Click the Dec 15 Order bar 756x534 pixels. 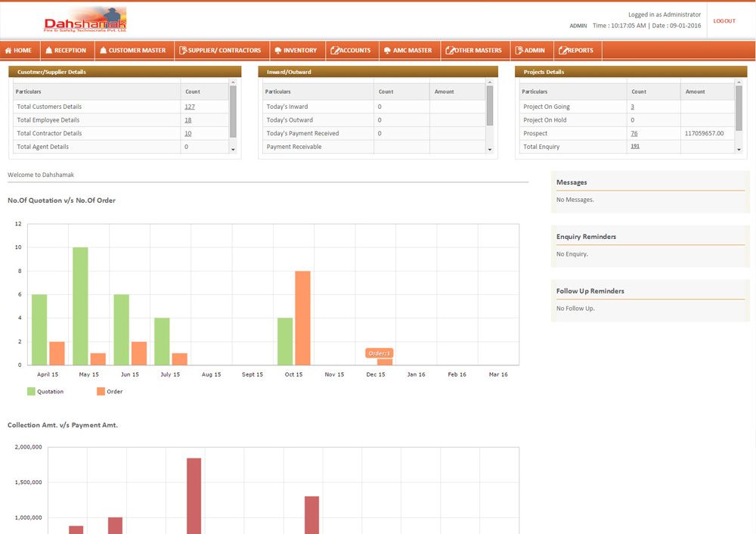(385, 362)
